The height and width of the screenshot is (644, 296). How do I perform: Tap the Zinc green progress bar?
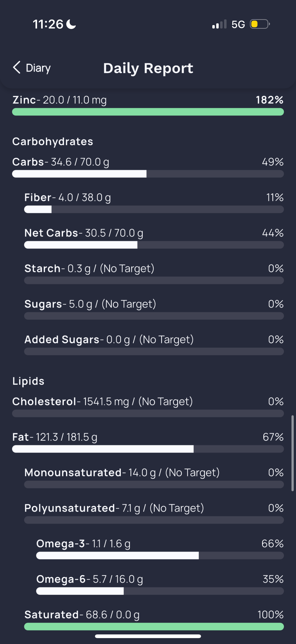148,112
